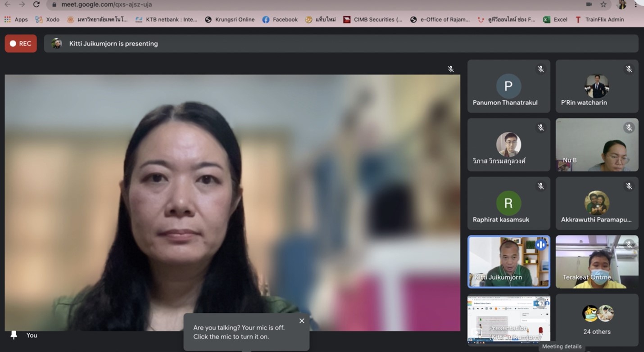Open the 24 others participants tile
The image size is (644, 352).
coord(597,320)
